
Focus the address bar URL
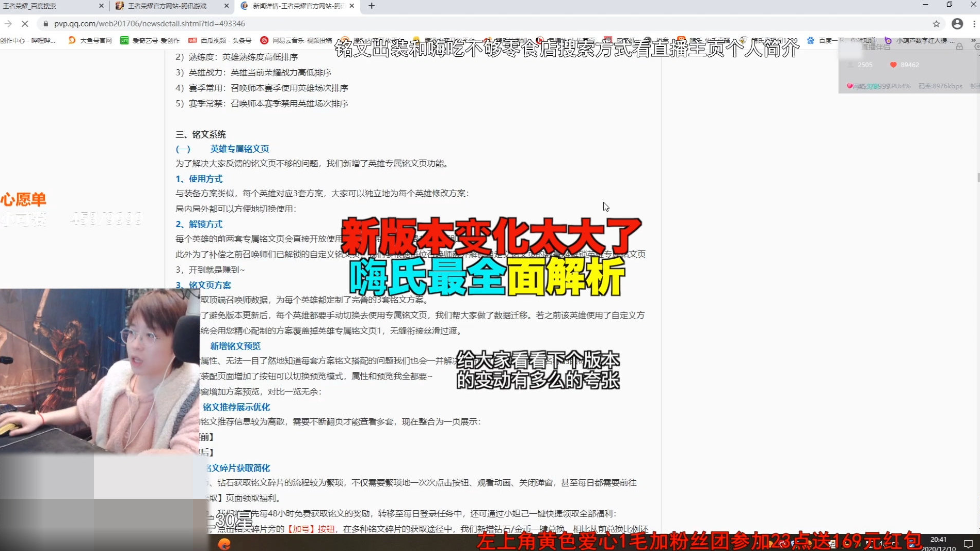[x=150, y=24]
